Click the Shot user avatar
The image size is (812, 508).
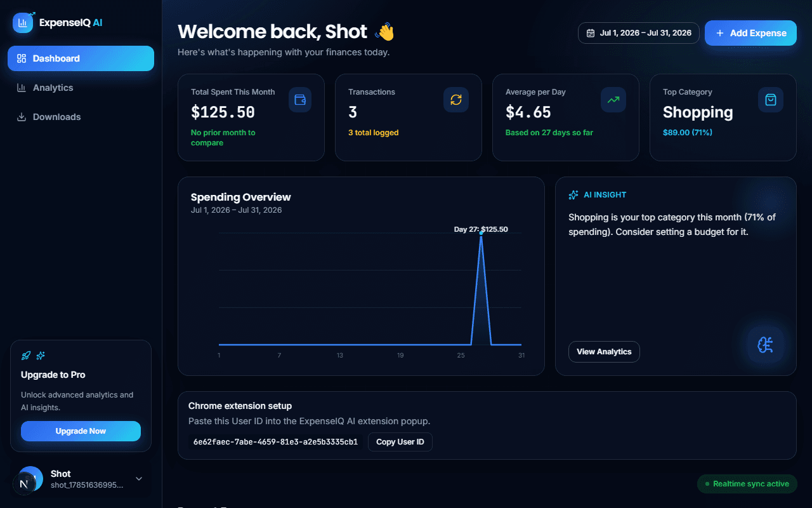(30, 479)
